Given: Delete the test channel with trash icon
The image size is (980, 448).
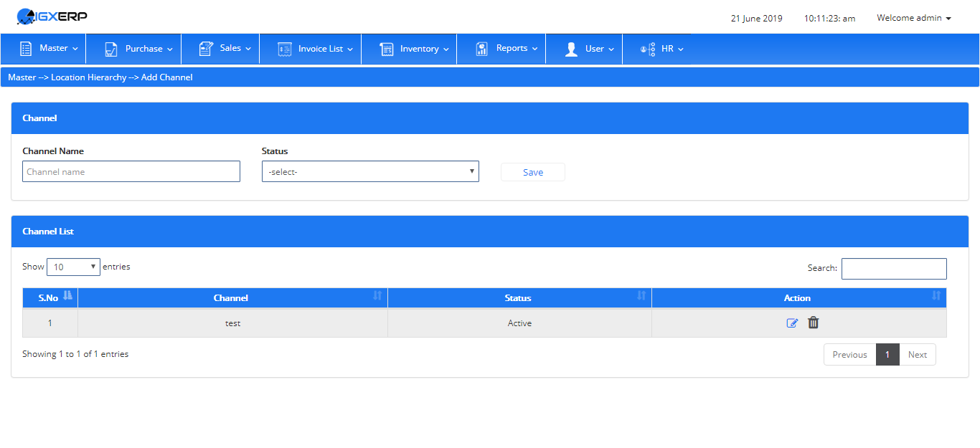Looking at the screenshot, I should (813, 323).
